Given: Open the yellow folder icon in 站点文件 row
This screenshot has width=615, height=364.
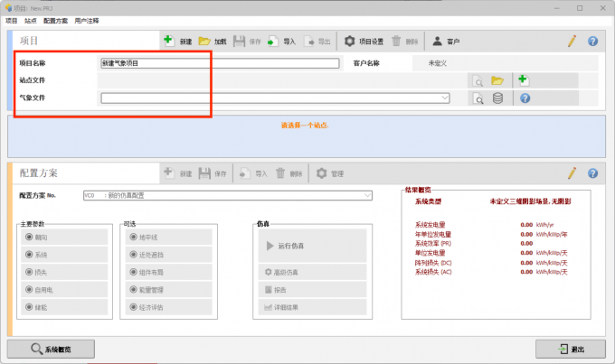Looking at the screenshot, I should point(497,80).
